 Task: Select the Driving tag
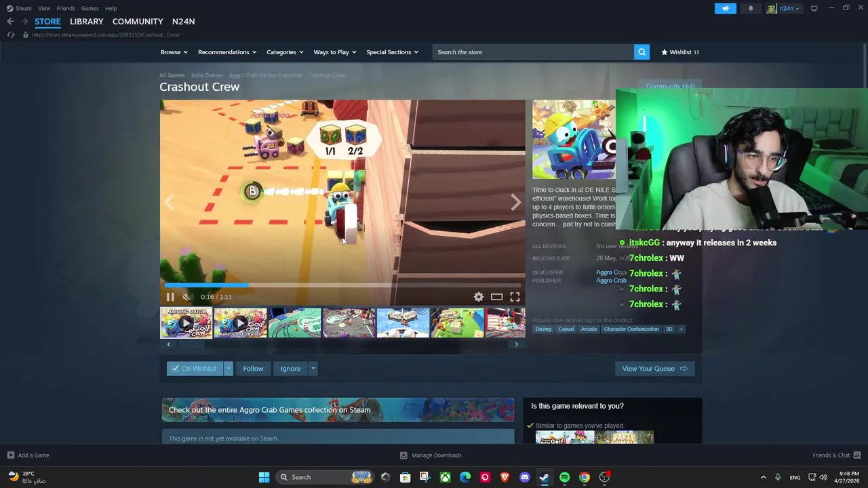(543, 329)
